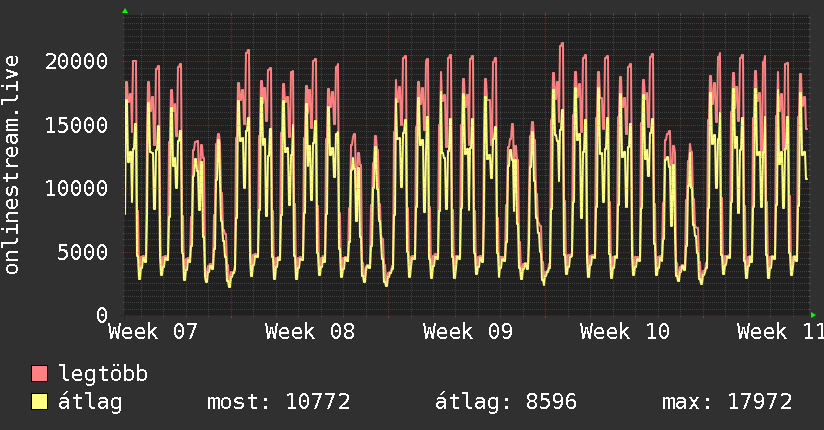Click the Week 10 axis label
The width and height of the screenshot is (824, 430).
tap(625, 332)
